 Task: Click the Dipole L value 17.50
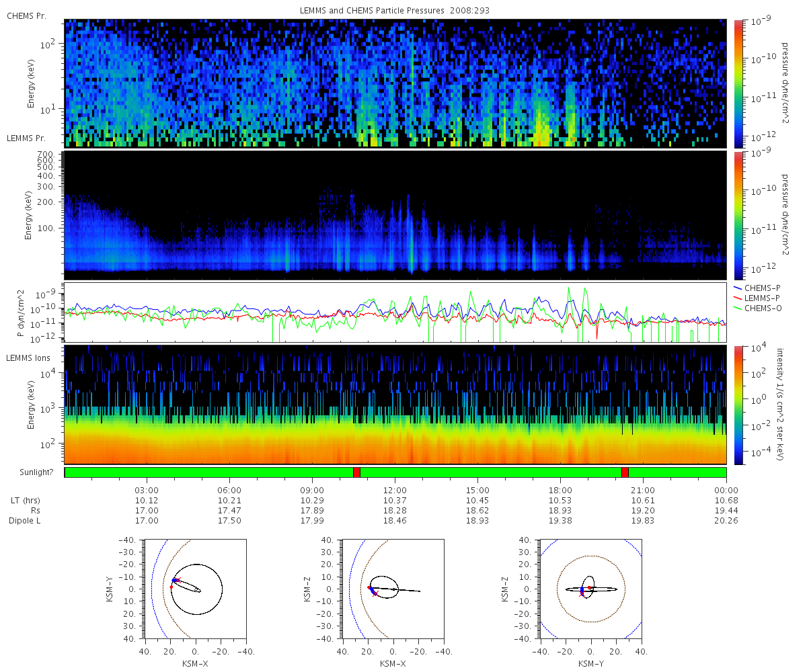coord(229,521)
